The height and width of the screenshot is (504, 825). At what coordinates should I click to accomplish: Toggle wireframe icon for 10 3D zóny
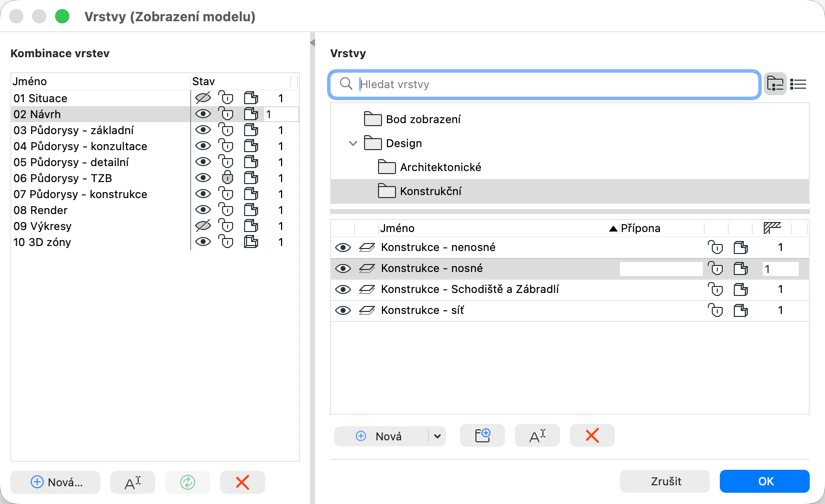click(251, 242)
